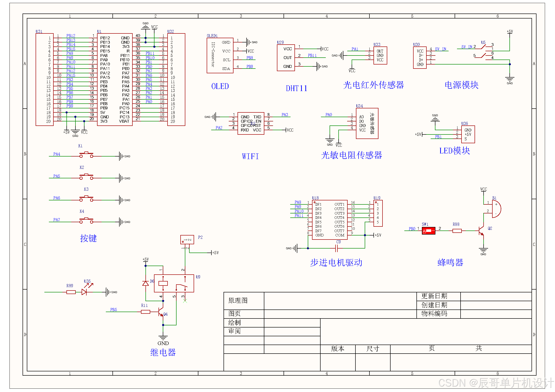
Task: Click the 原理图 title block cell
Action: [x=238, y=300]
